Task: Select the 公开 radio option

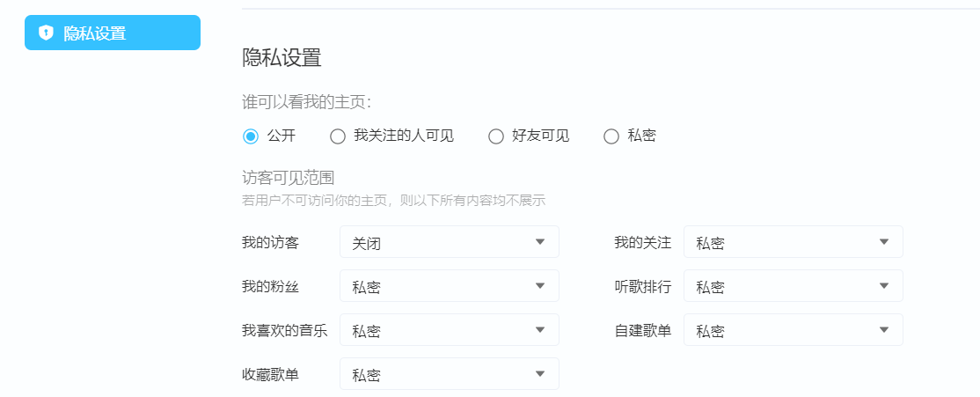Action: 251,136
